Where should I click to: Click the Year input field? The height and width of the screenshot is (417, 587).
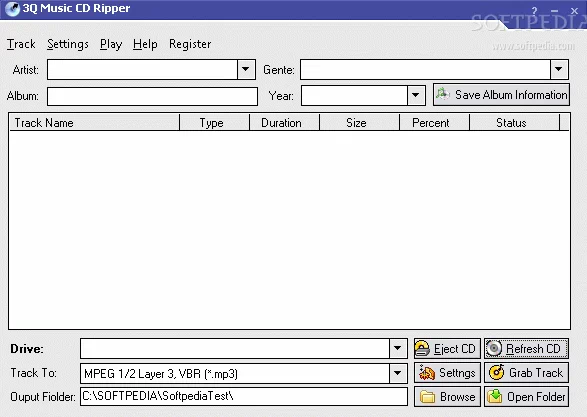click(x=355, y=95)
